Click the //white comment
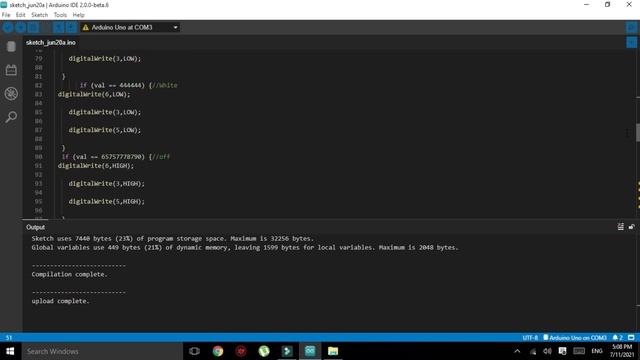This screenshot has width=640, height=360. (x=164, y=85)
